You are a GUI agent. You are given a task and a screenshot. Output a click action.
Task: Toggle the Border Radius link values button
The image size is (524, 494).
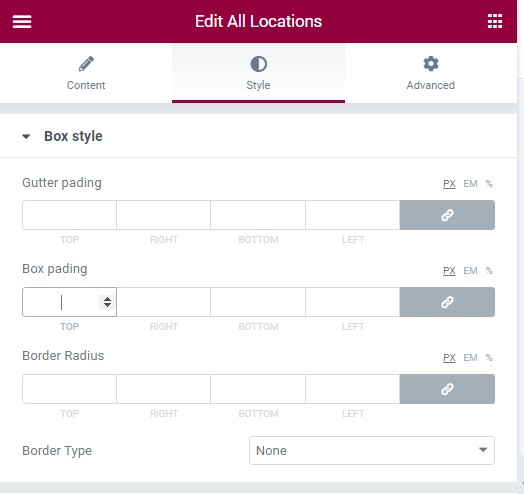(x=447, y=389)
